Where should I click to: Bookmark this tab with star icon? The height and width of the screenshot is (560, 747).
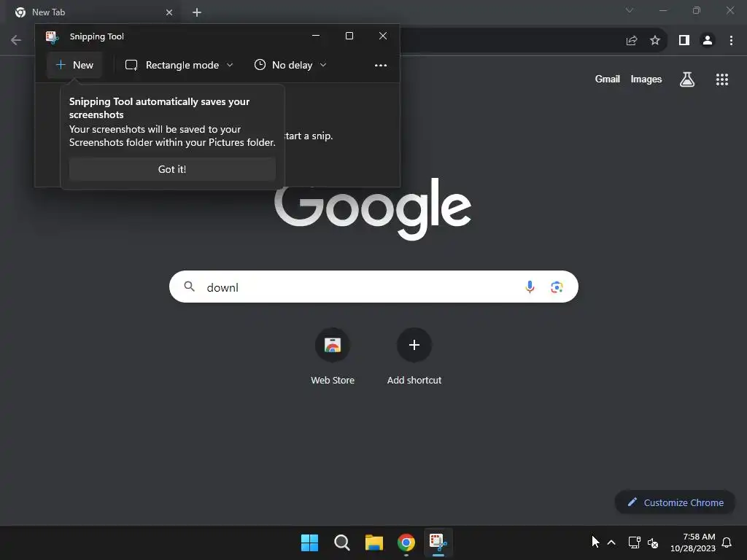click(x=655, y=41)
